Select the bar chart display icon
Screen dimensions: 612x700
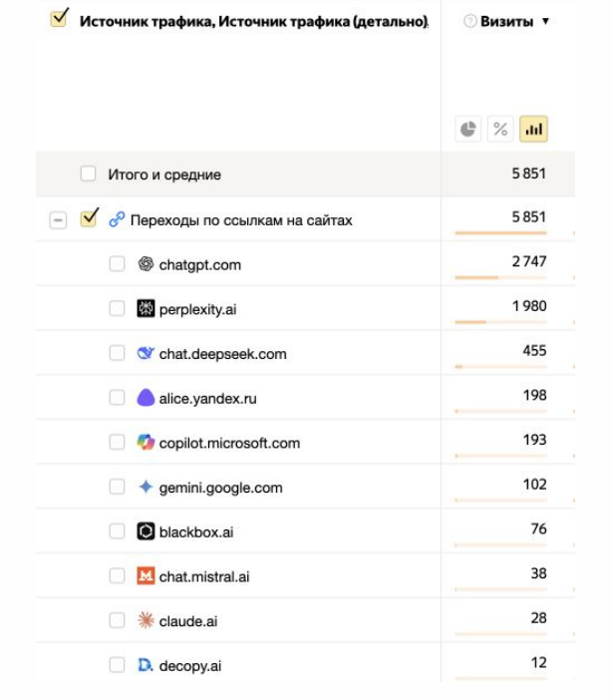click(x=533, y=130)
